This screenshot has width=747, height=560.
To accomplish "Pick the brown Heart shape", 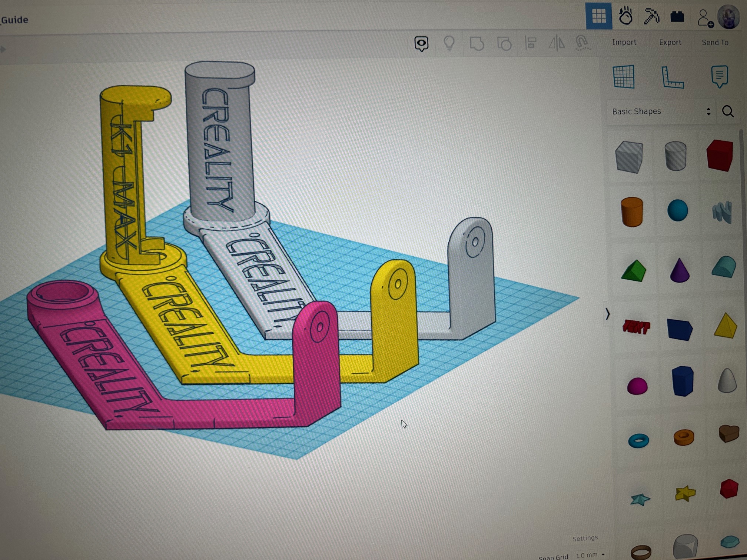I will click(x=728, y=434).
